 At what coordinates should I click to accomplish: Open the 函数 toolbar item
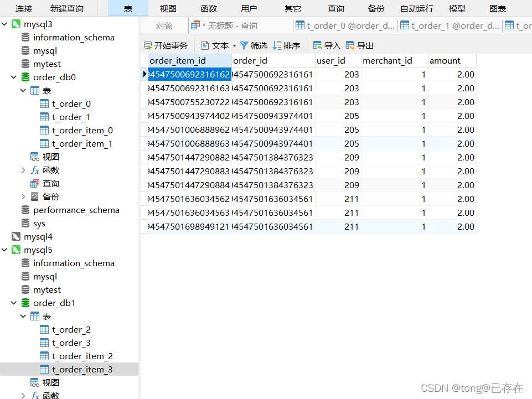click(208, 8)
